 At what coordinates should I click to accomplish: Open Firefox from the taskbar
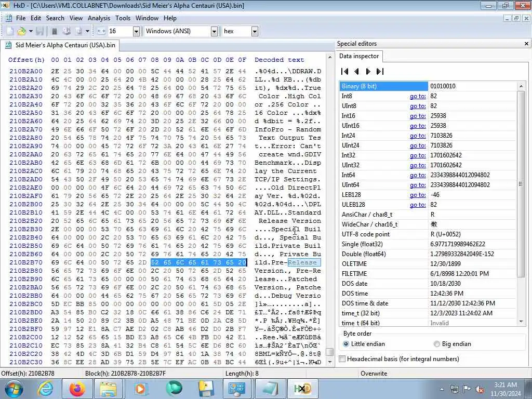(77, 389)
